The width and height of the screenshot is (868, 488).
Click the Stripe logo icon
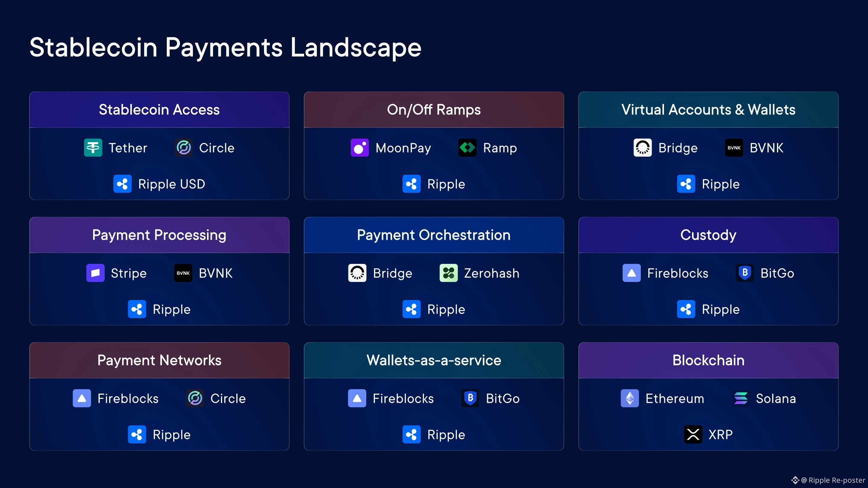pos(95,273)
